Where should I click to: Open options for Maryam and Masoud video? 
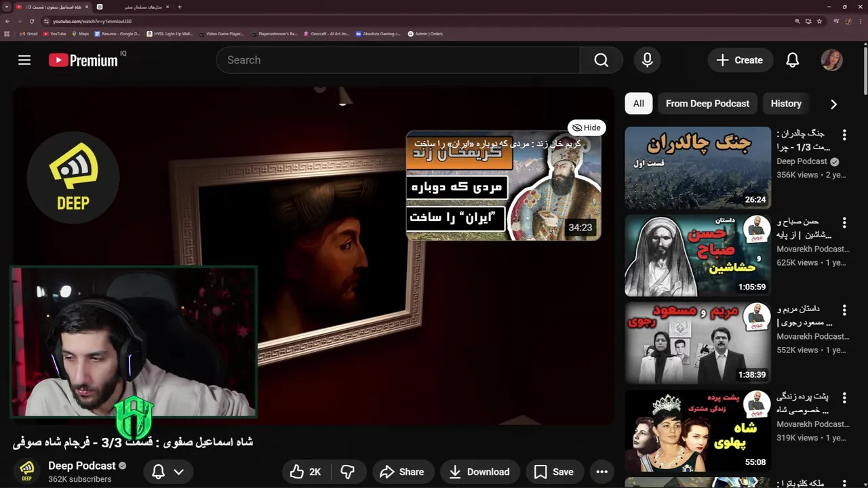[x=844, y=310]
